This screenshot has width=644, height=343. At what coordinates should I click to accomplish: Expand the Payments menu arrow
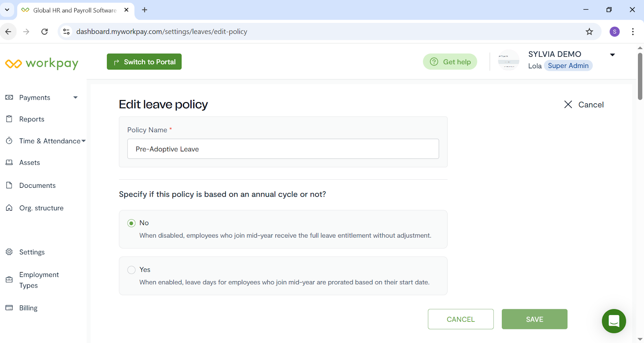click(75, 97)
